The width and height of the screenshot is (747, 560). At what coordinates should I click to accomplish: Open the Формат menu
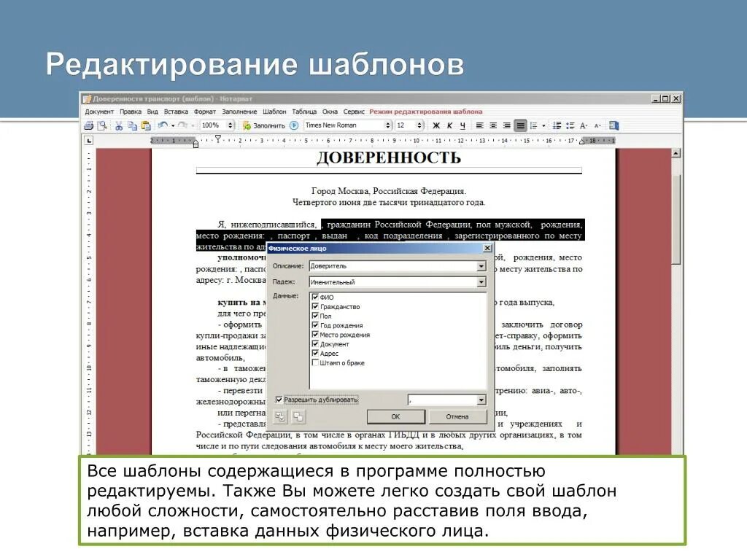click(x=205, y=112)
